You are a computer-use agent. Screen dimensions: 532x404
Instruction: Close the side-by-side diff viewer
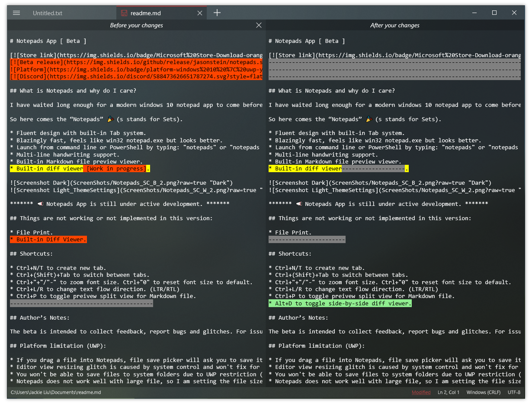click(x=259, y=25)
